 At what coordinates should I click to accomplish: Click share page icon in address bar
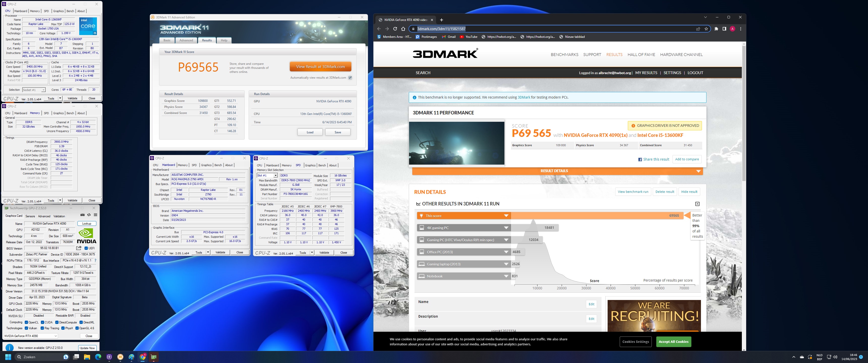point(698,29)
